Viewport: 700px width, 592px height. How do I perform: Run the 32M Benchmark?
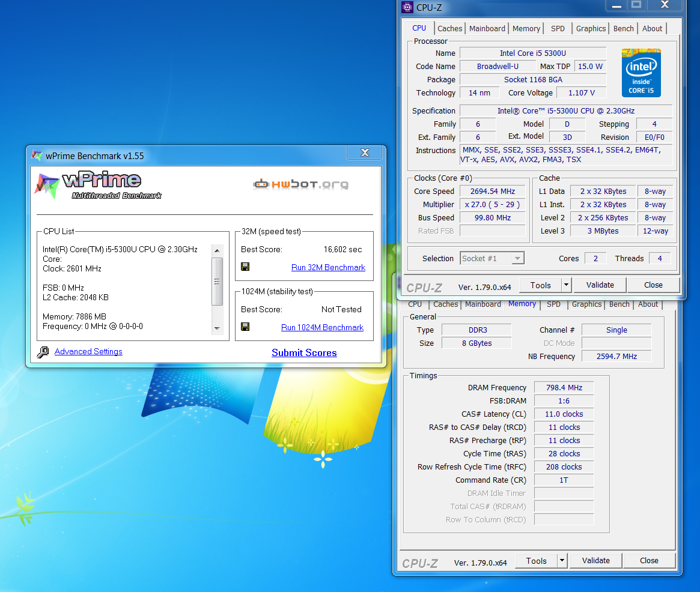328,267
